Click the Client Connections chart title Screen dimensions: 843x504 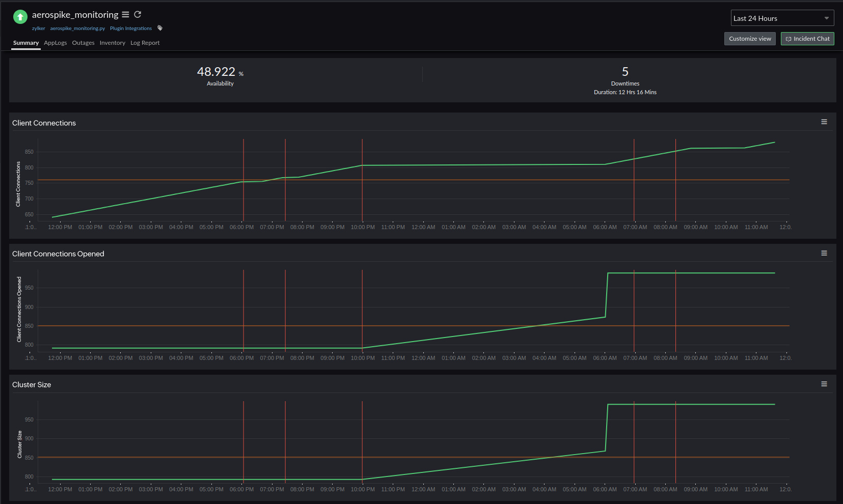point(44,123)
